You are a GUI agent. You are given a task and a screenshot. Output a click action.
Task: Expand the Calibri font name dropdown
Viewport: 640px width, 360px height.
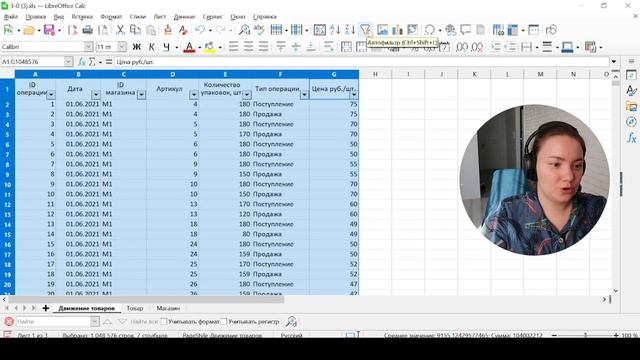(89, 47)
